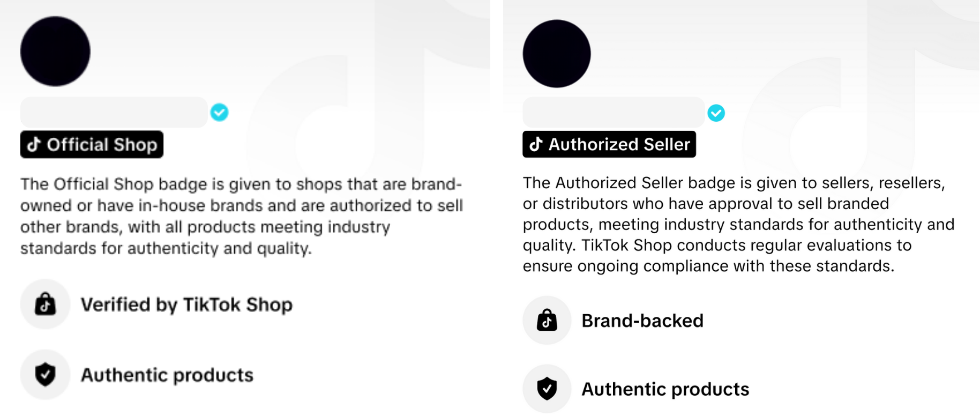Viewport: 980px width, 416px height.
Task: Click the verified checkmark beside the Official Shop name
Action: pos(219,113)
